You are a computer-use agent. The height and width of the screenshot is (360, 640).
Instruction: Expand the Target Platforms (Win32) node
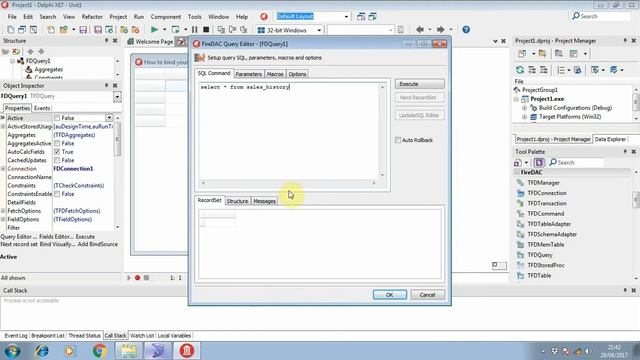[524, 117]
